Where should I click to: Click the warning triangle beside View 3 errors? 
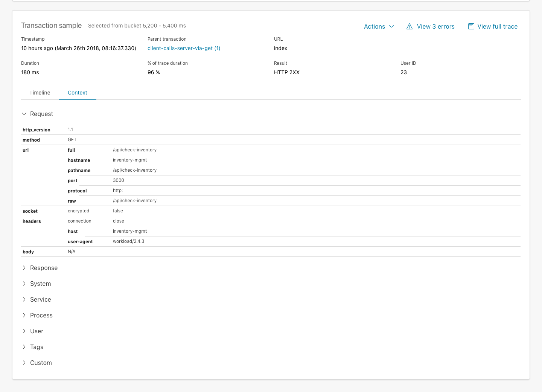coord(410,26)
